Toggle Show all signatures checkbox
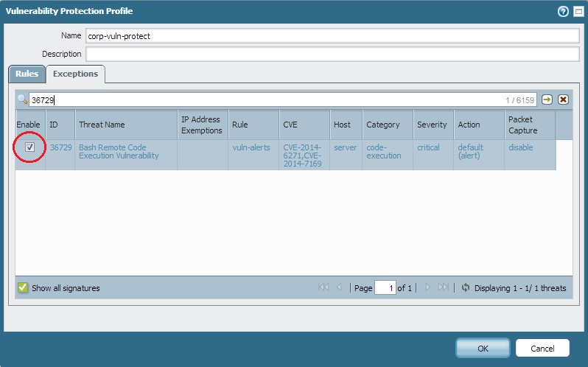The height and width of the screenshot is (367, 588). pyautogui.click(x=23, y=287)
